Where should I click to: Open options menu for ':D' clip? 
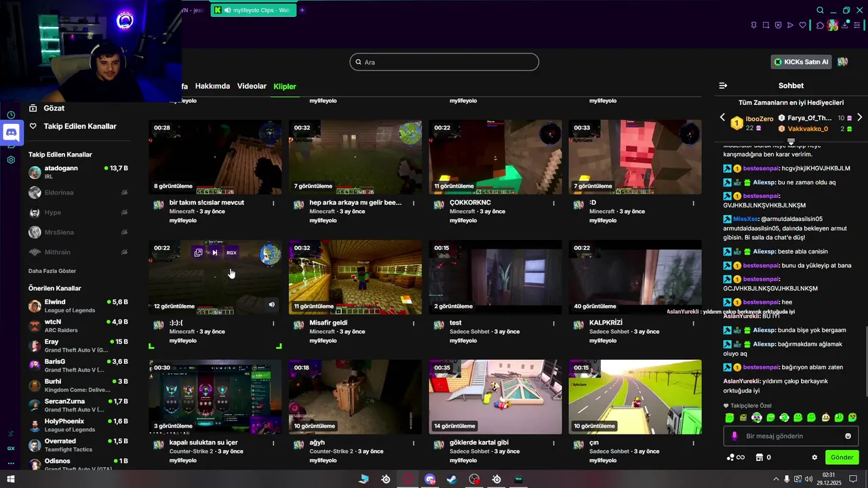pyautogui.click(x=693, y=203)
